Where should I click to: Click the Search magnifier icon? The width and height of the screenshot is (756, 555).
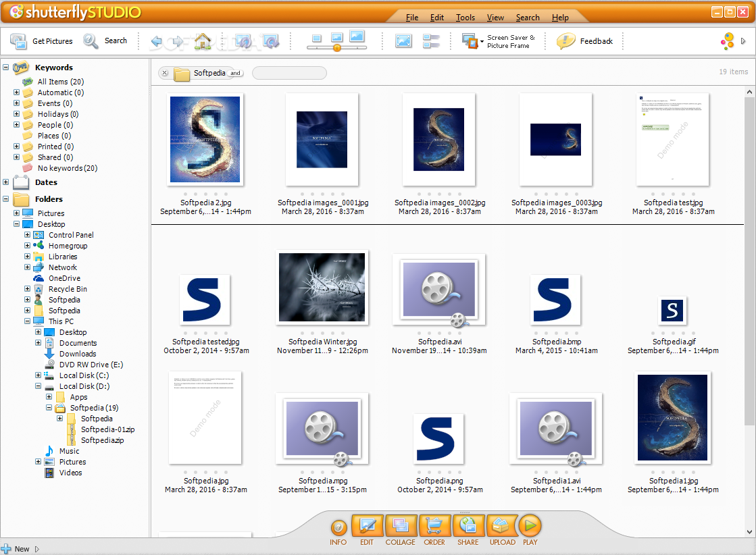click(x=91, y=41)
